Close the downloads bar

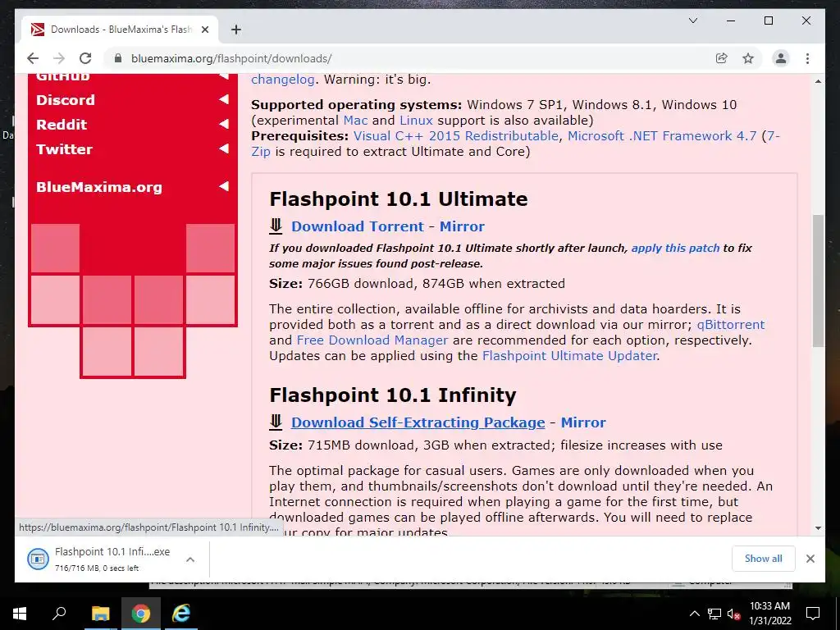pos(810,559)
